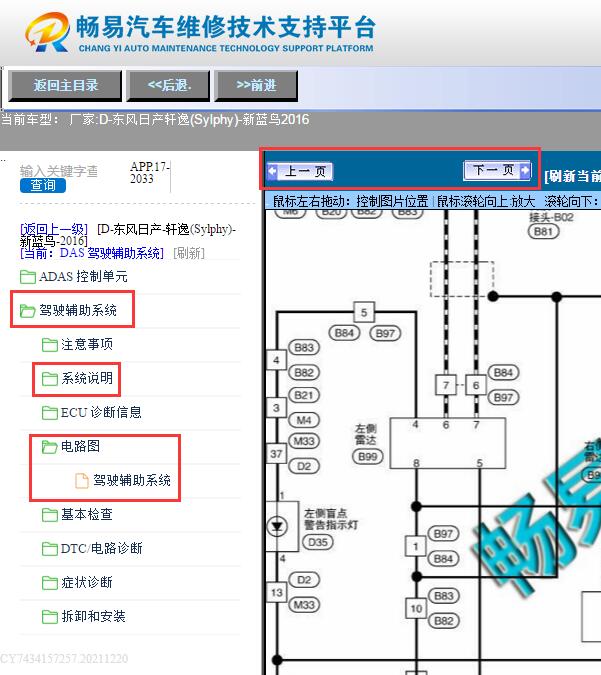The height and width of the screenshot is (675, 601).
Task: Expand the 症状诊断 folder
Action: tap(87, 582)
